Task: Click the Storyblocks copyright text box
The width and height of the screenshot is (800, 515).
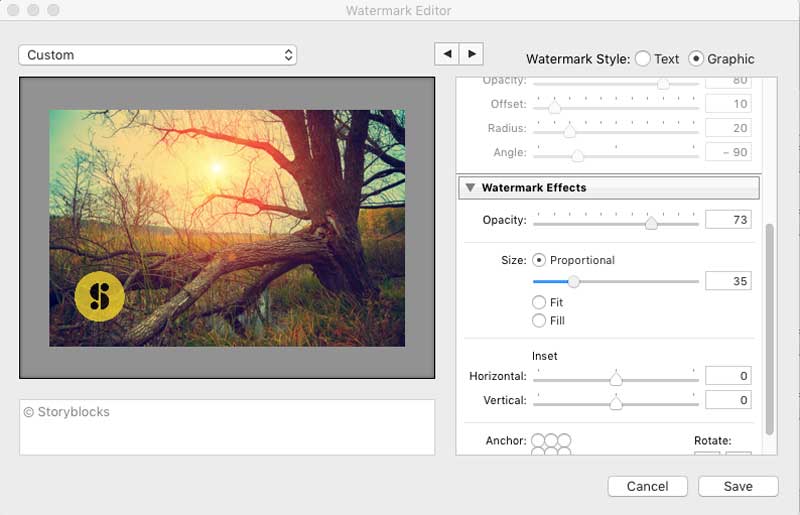Action: point(227,427)
